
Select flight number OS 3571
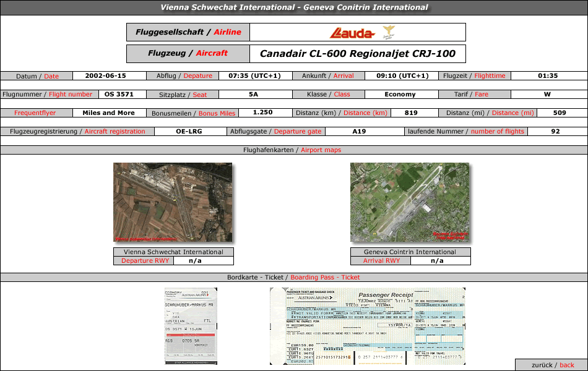(119, 94)
